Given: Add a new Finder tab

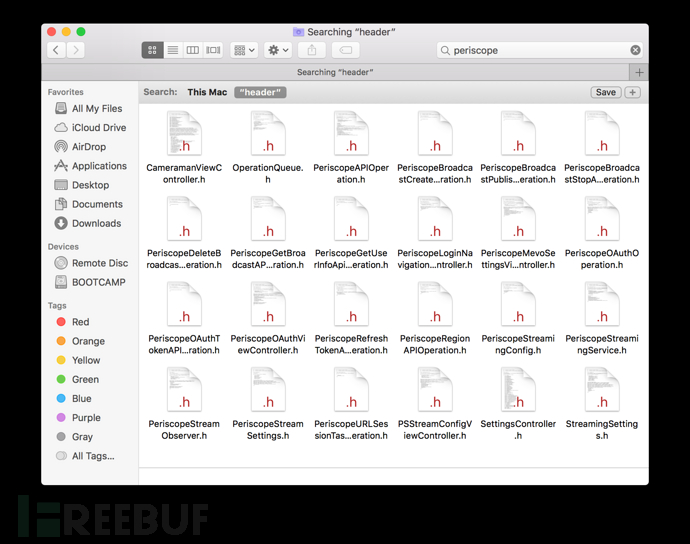Looking at the screenshot, I should pos(639,72).
